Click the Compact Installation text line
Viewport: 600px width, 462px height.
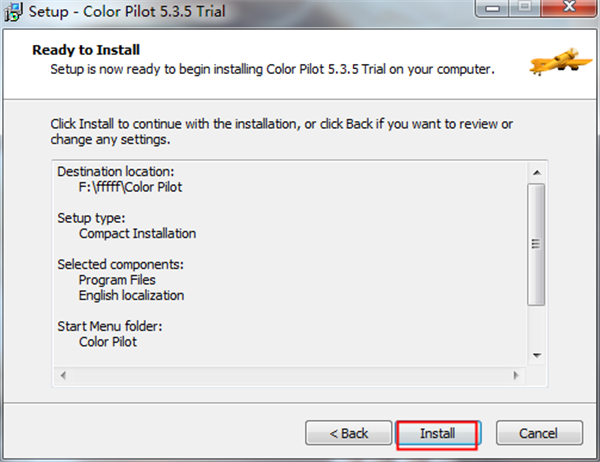(x=137, y=233)
